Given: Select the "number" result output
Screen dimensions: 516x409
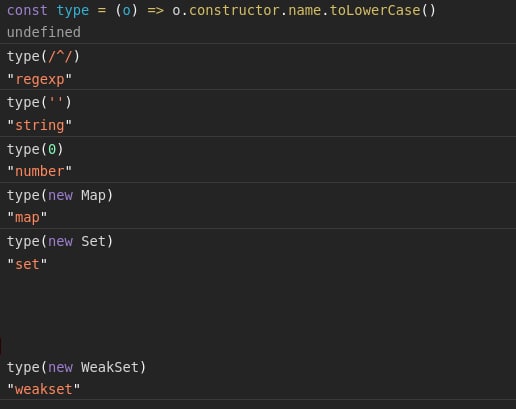Looking at the screenshot, I should click(x=39, y=171).
